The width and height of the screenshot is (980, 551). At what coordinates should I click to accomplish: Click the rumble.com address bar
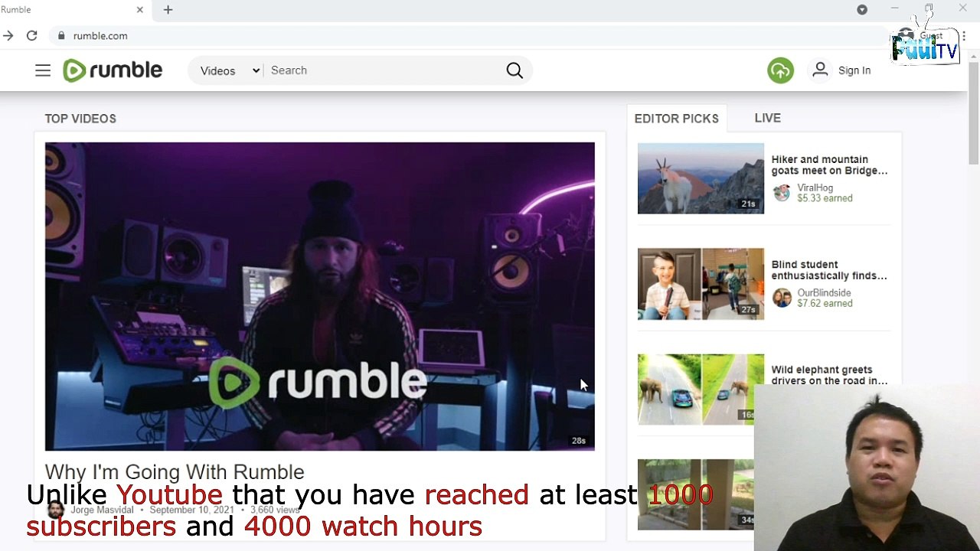point(467,36)
